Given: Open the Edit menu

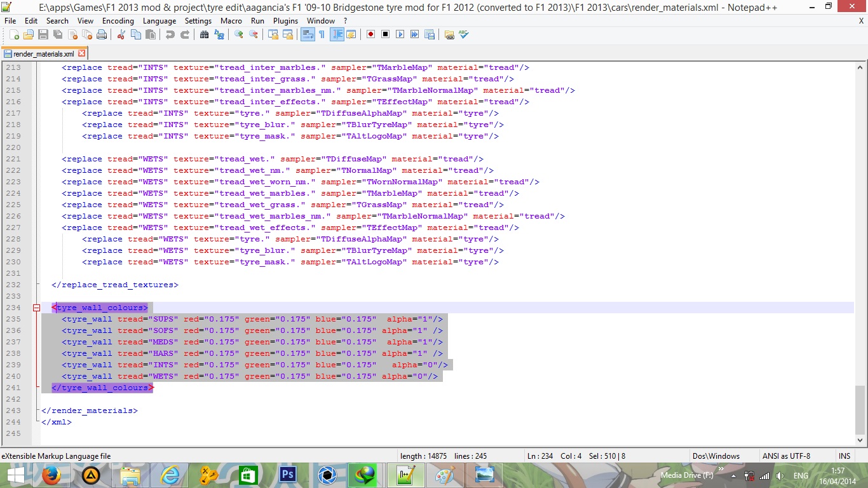Looking at the screenshot, I should coord(31,20).
